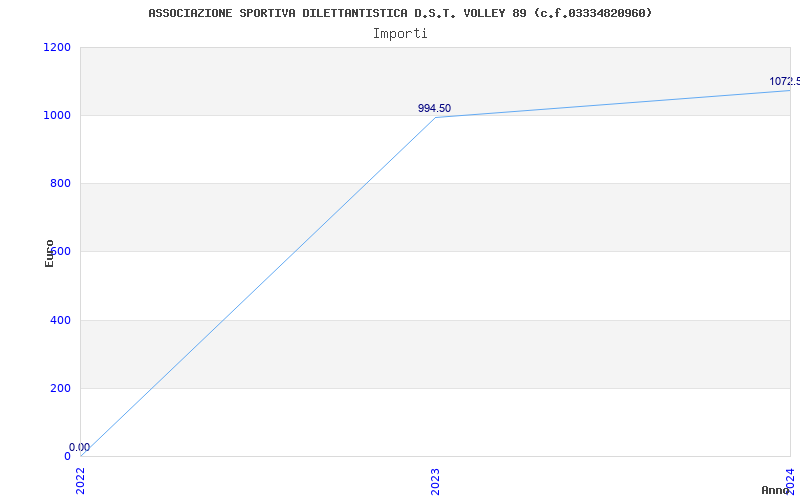Click the Anno x-axis title
This screenshot has height=500, width=800.
point(775,490)
